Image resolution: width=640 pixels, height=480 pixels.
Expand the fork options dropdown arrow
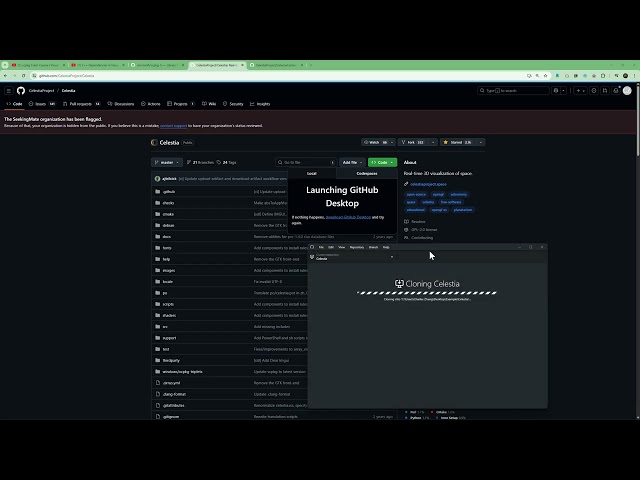433,142
